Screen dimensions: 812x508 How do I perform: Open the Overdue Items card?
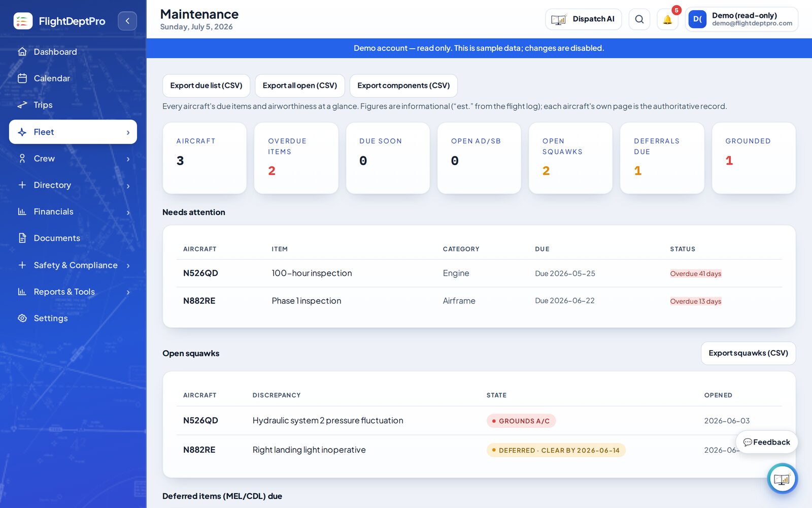point(296,158)
